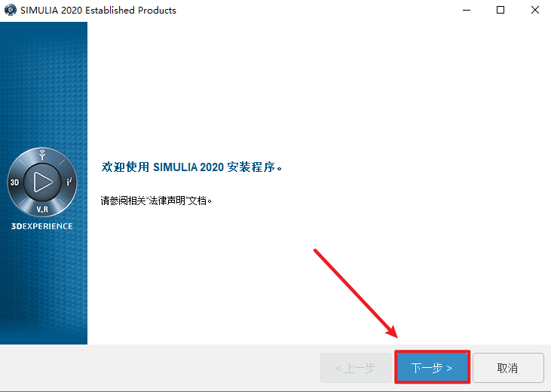Click the 欢迎使用 SIMULIA 2020 安装程序 heading
The height and width of the screenshot is (392, 551).
coord(192,167)
